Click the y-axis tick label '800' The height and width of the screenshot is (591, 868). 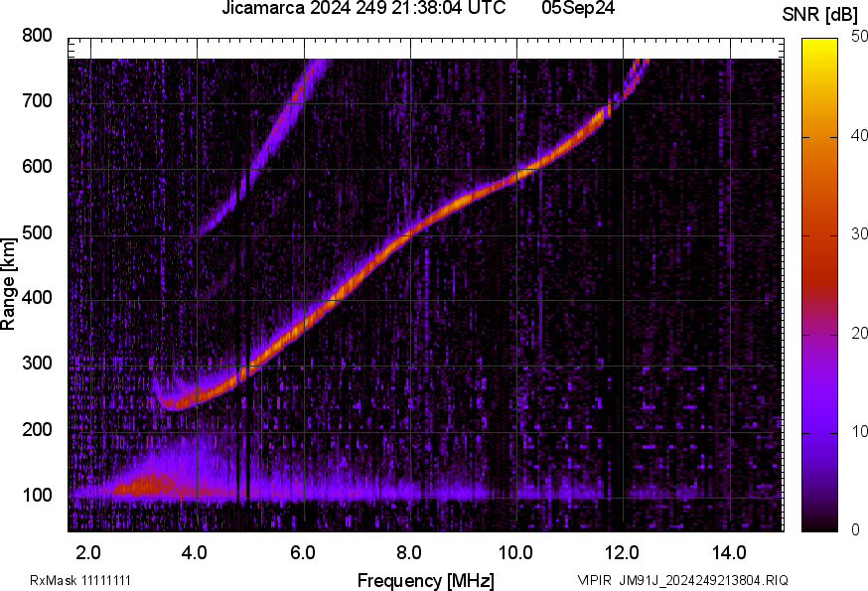[37, 36]
